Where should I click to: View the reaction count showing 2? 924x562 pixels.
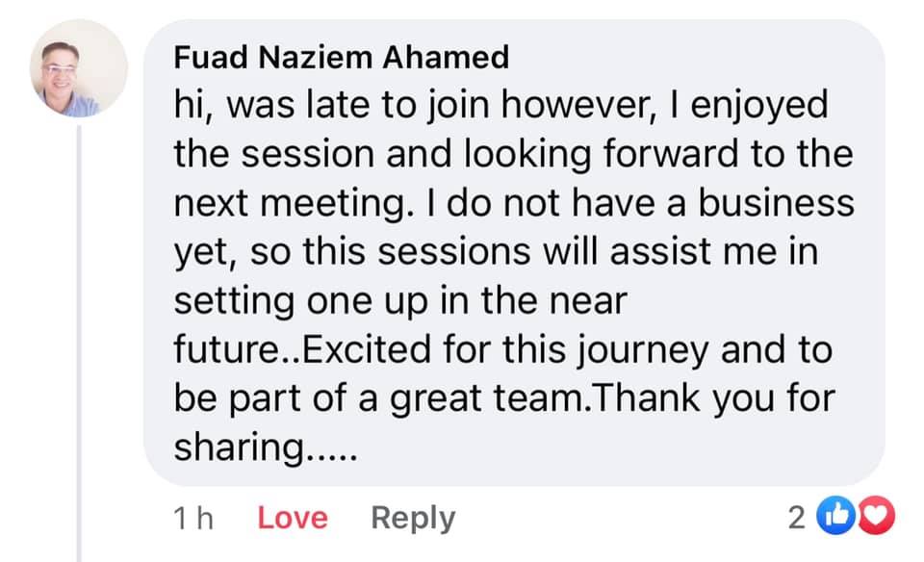(797, 518)
